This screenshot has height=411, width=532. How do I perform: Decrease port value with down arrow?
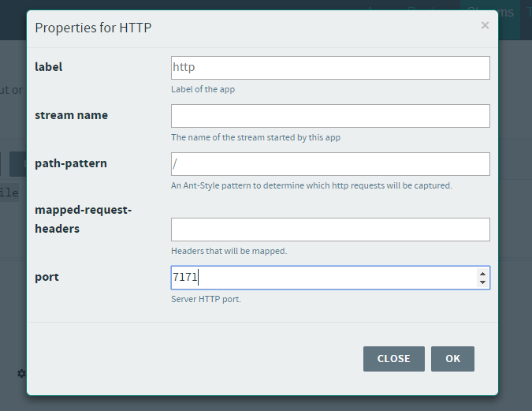click(x=482, y=282)
